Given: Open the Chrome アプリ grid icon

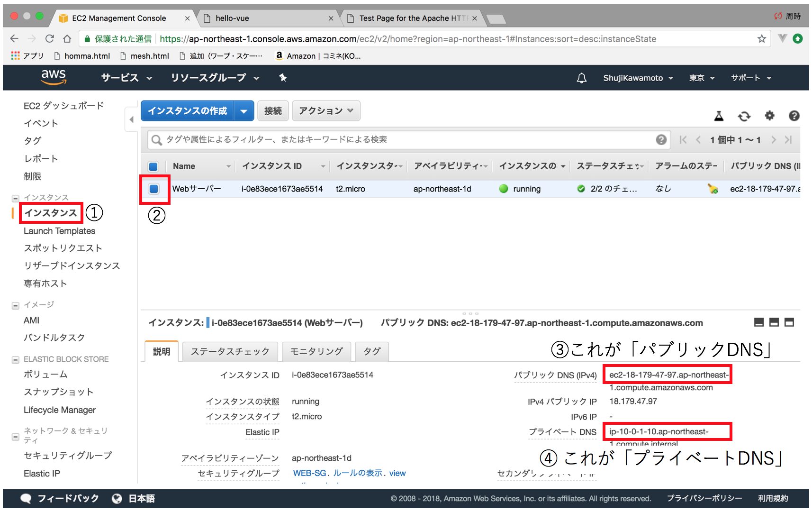Looking at the screenshot, I should [x=15, y=55].
